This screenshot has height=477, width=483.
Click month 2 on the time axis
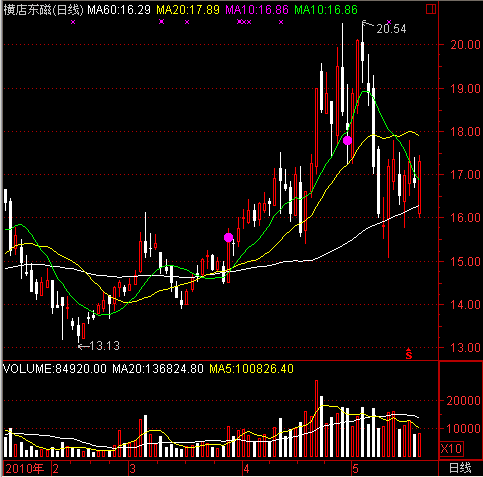click(56, 469)
